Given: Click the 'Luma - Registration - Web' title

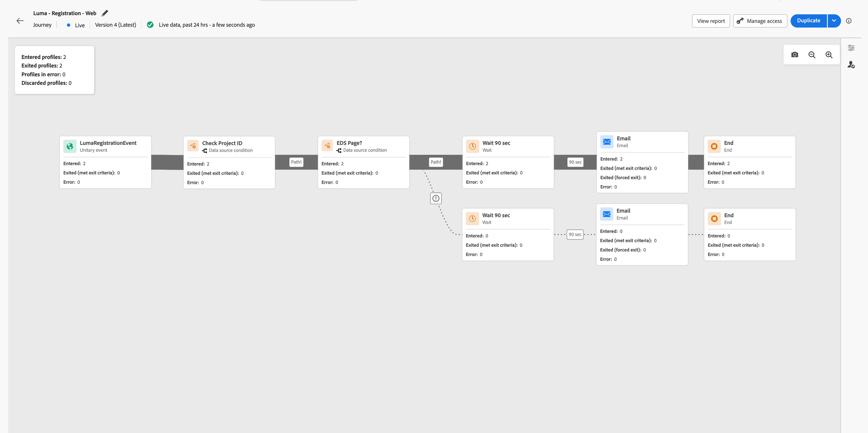Looking at the screenshot, I should (x=65, y=13).
